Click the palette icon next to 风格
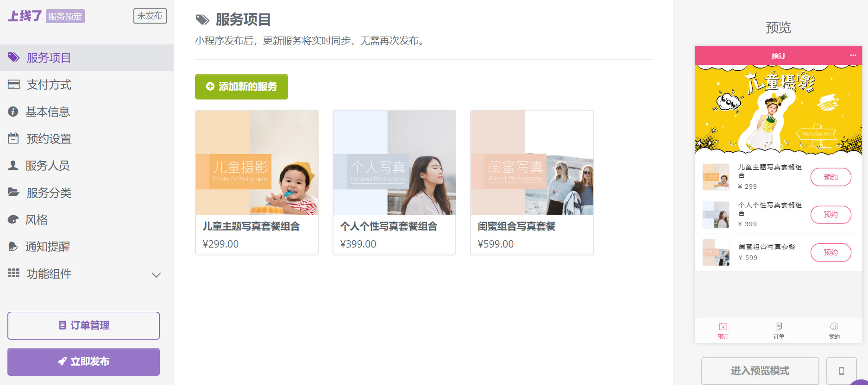Screen dimensions: 868x385 13,220
